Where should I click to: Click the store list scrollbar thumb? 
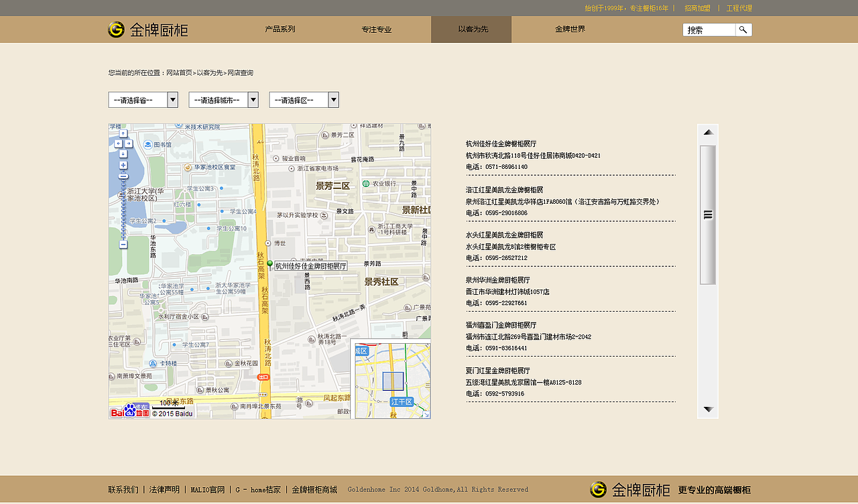[x=708, y=214]
